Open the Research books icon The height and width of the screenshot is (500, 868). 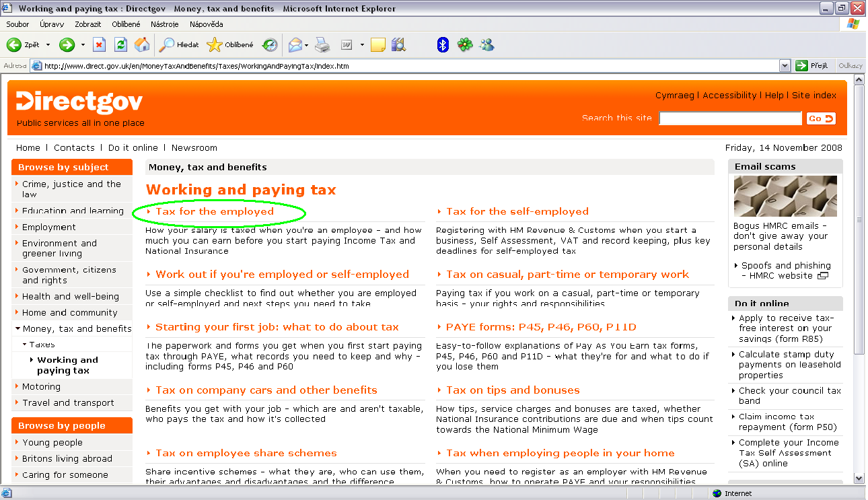tap(399, 45)
